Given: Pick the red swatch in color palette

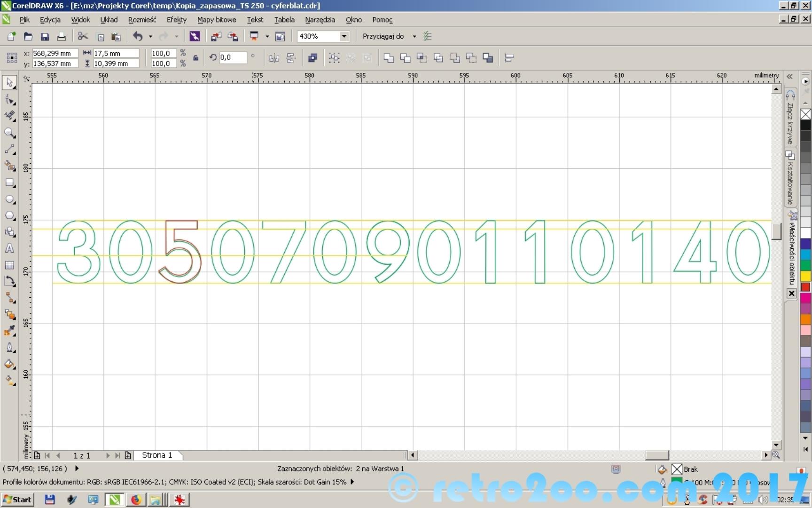Looking at the screenshot, I should [805, 287].
